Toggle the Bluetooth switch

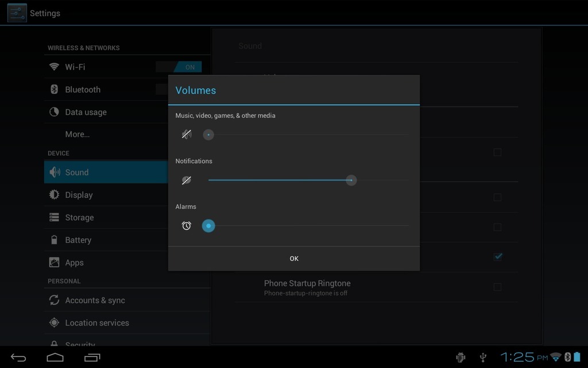(x=161, y=89)
